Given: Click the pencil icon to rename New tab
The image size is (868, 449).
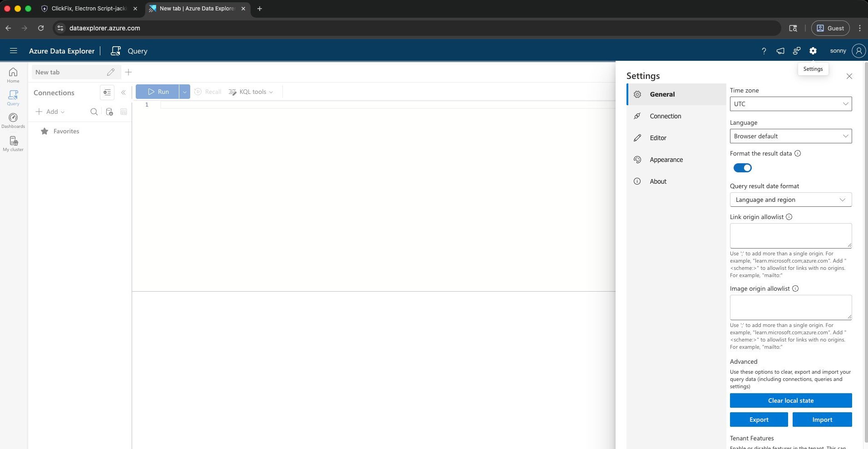Looking at the screenshot, I should coord(110,72).
